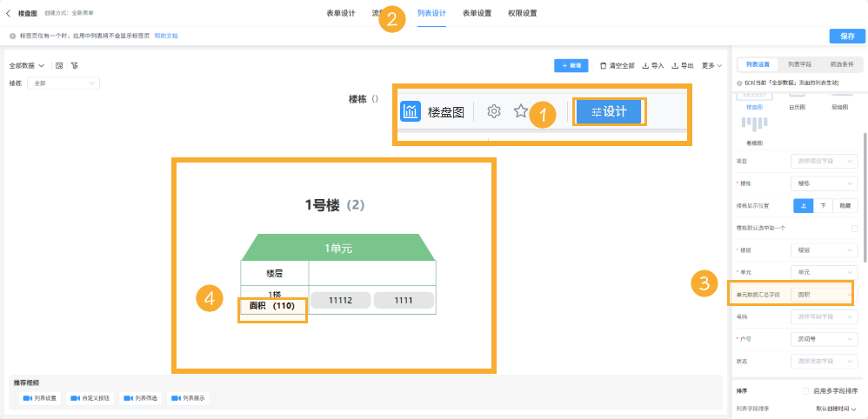Choose the 层级图 view type

tap(840, 103)
